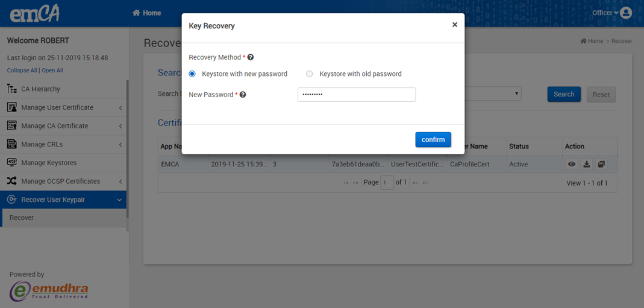Click the download certificate action icon
This screenshot has height=308, width=644.
587,164
